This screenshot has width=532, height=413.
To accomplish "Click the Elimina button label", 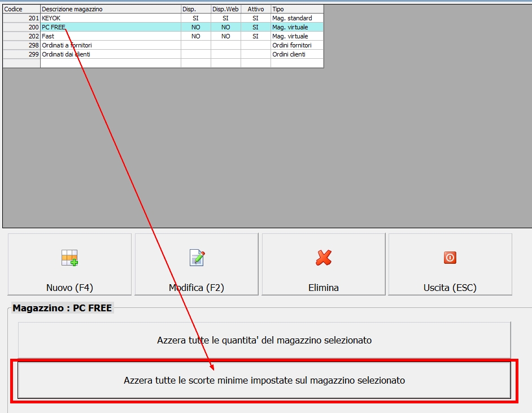I will tap(324, 288).
